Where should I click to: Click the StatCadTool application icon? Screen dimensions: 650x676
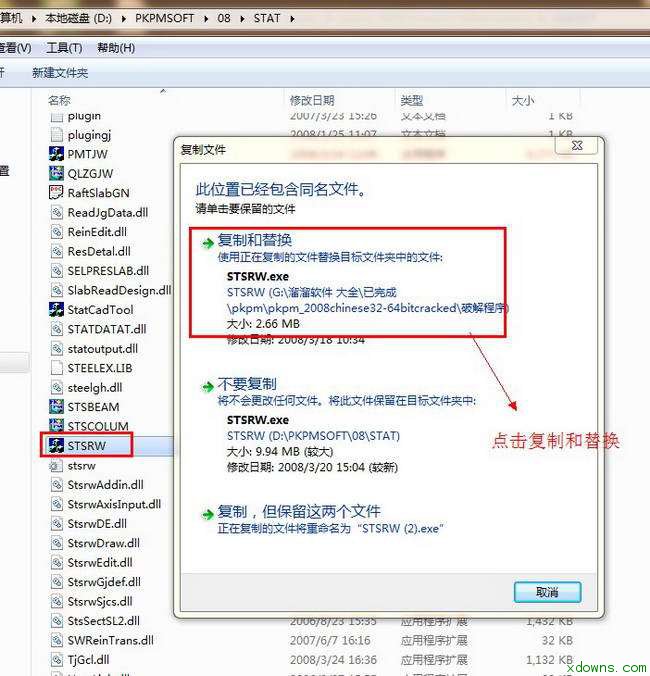pos(56,310)
